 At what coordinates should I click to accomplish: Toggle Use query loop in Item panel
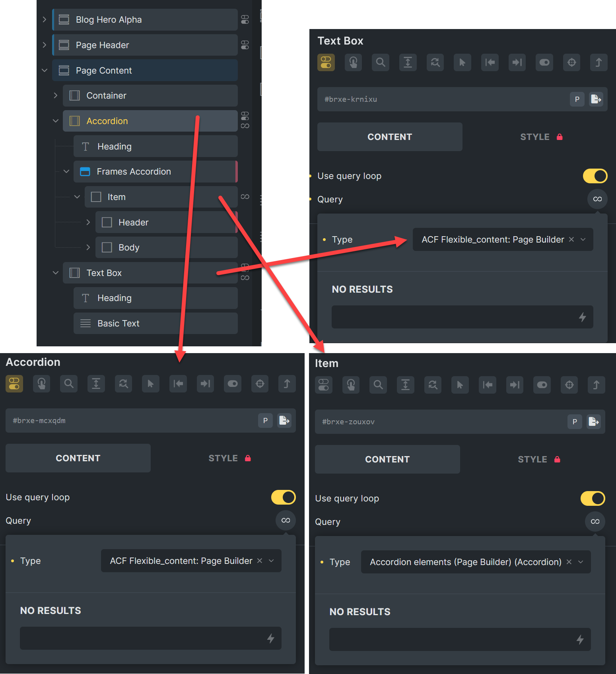593,498
